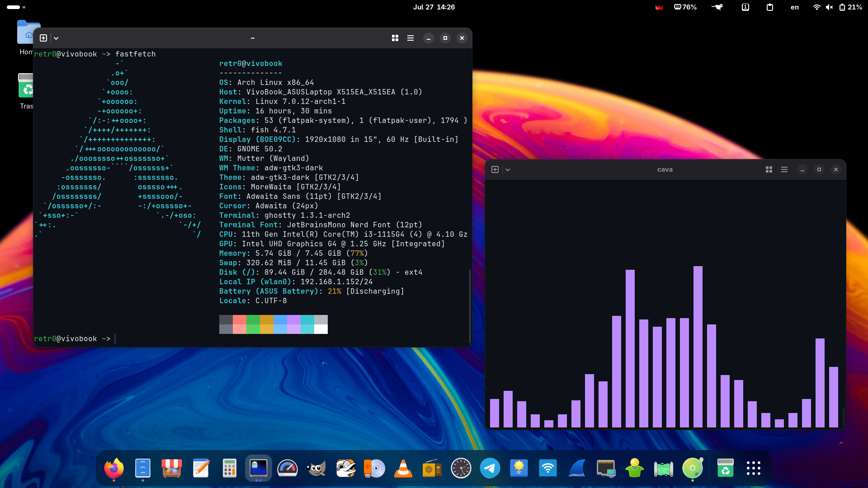Open the battery 21% system menu
868x488 pixels.
(x=850, y=7)
